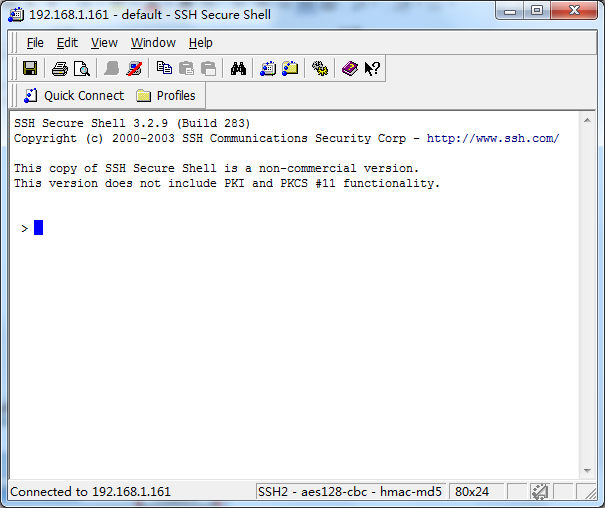Click 'This copy of SSH Secure Shell' line
This screenshot has width=605, height=508.
tap(216, 169)
